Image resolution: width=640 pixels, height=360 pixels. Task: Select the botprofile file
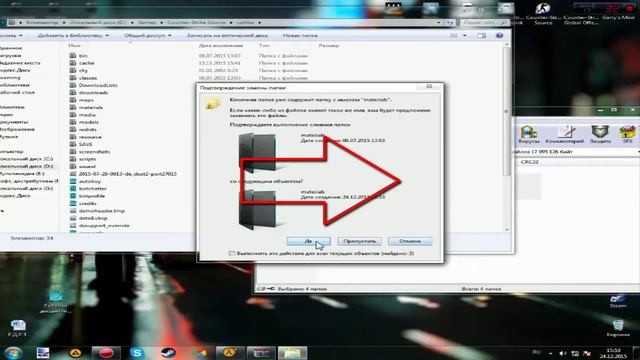pyautogui.click(x=92, y=196)
